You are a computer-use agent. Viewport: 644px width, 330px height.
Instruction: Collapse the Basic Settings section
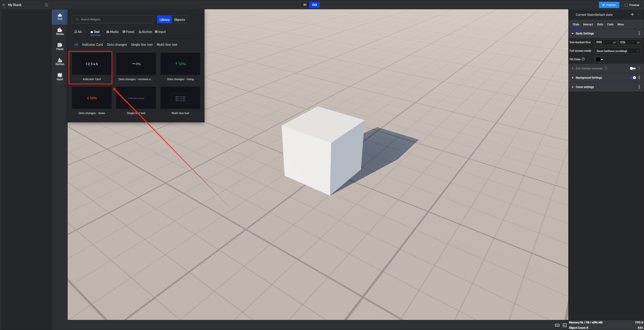coord(573,33)
